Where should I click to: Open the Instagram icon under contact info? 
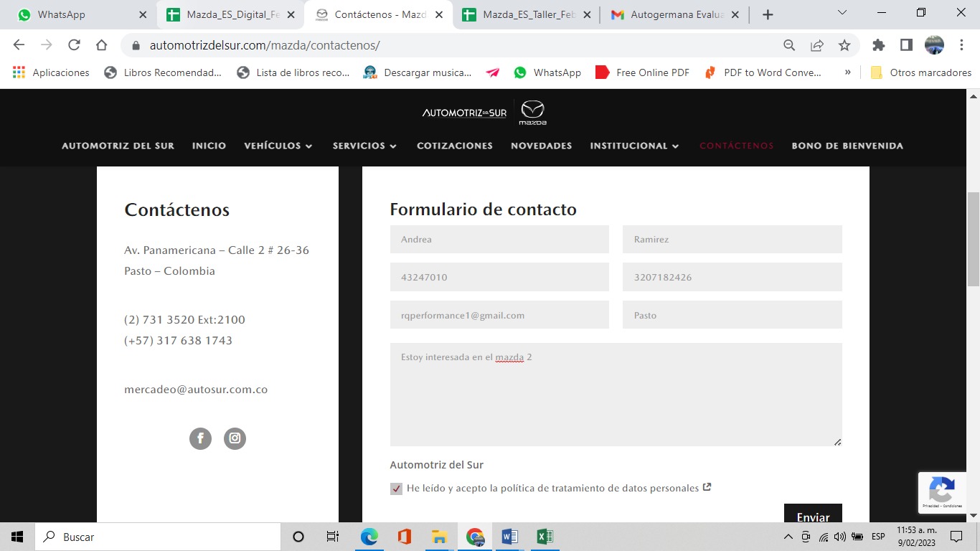tap(235, 438)
